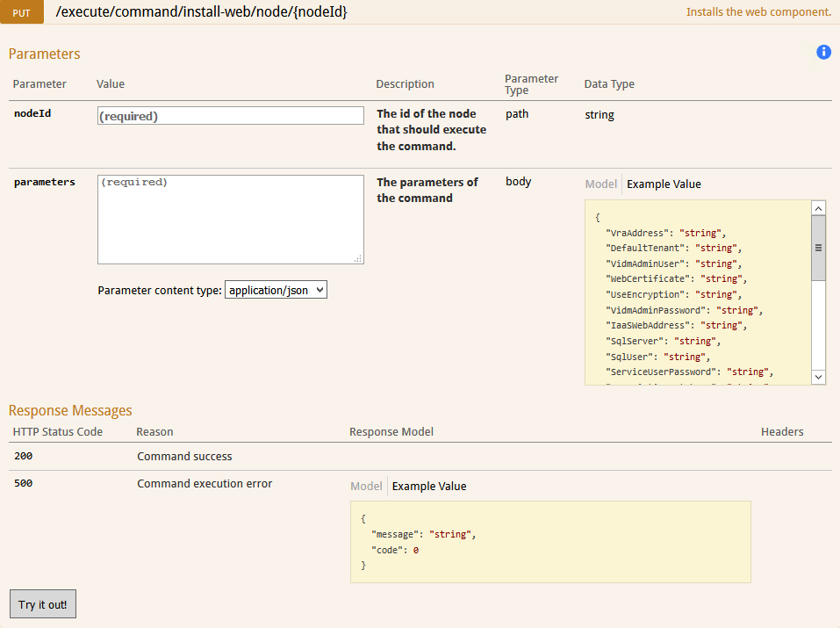Click the Response Messages heading
The width and height of the screenshot is (840, 628).
click(x=70, y=410)
